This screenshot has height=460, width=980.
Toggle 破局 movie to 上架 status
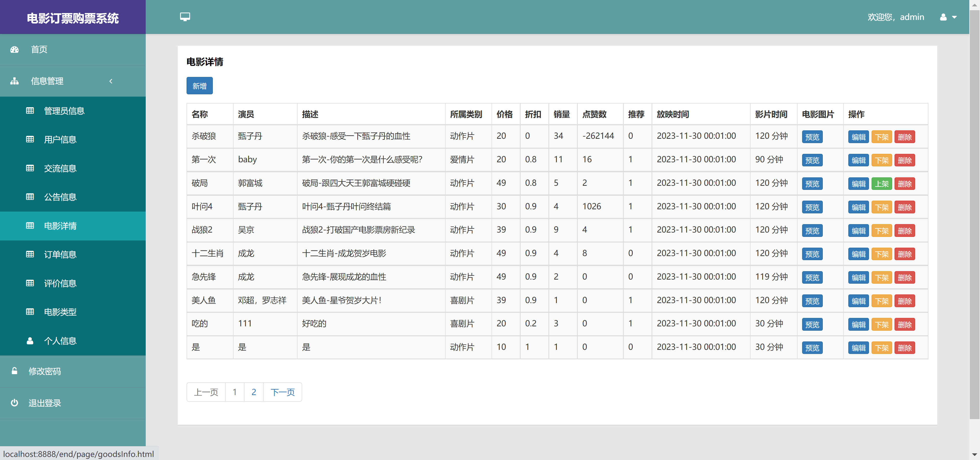pos(881,184)
